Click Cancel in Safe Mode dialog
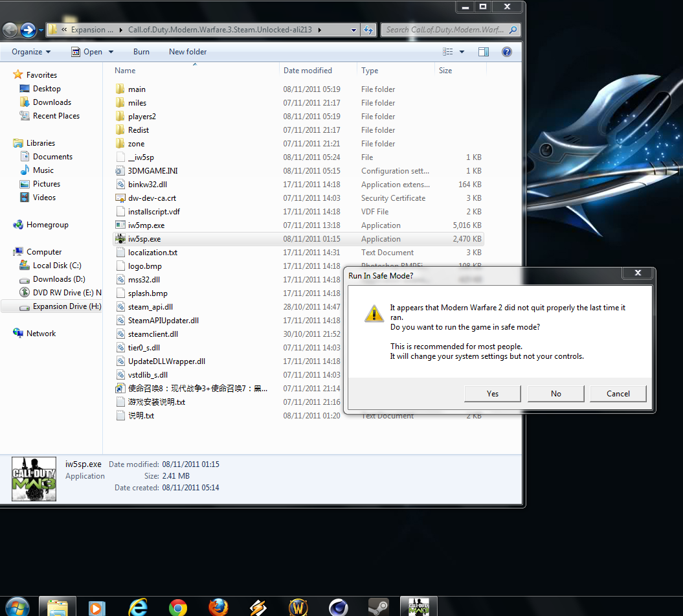The width and height of the screenshot is (683, 616). (618, 394)
